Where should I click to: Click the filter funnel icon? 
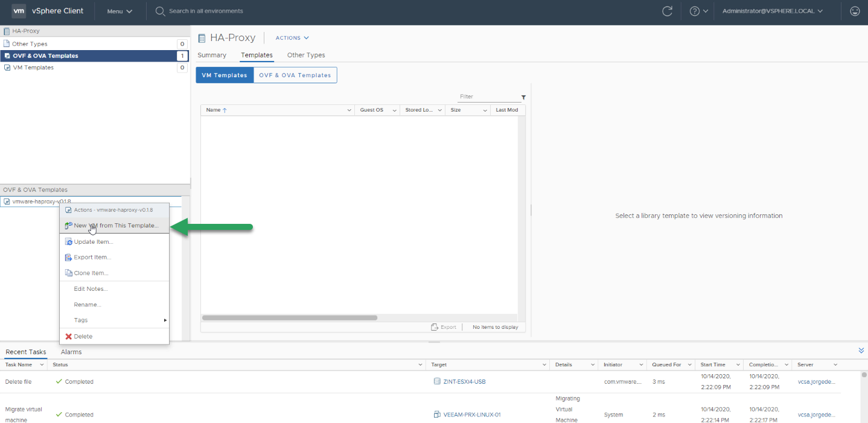pyautogui.click(x=523, y=97)
